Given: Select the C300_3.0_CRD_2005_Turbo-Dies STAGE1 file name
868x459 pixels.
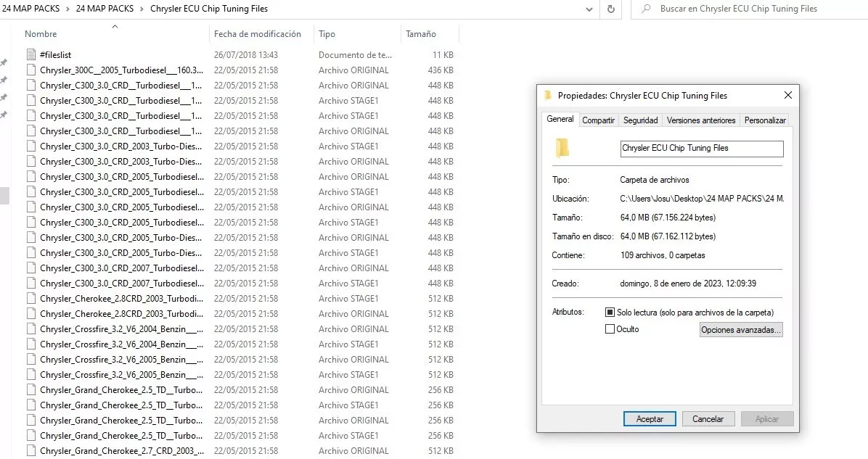Looking at the screenshot, I should (121, 253).
